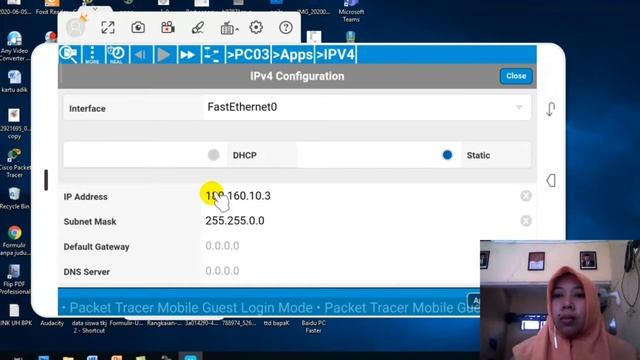
Task: Start screen recording with the video camera icon
Action: tap(168, 28)
